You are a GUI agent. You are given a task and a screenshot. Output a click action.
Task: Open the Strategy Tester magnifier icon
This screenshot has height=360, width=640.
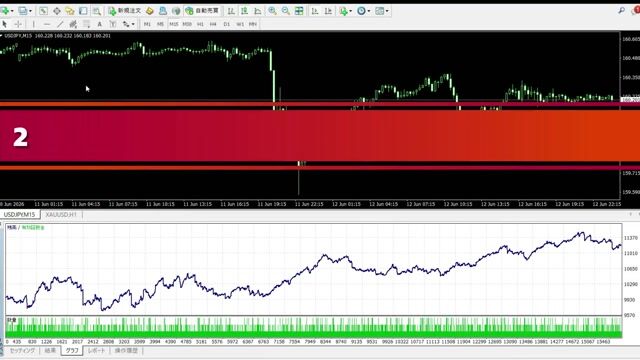tap(97, 11)
